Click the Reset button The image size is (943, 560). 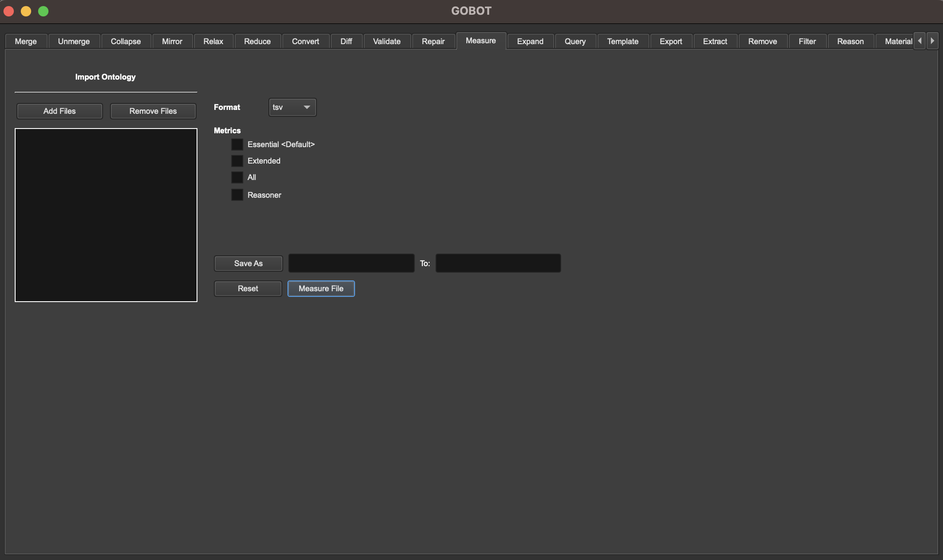point(248,288)
